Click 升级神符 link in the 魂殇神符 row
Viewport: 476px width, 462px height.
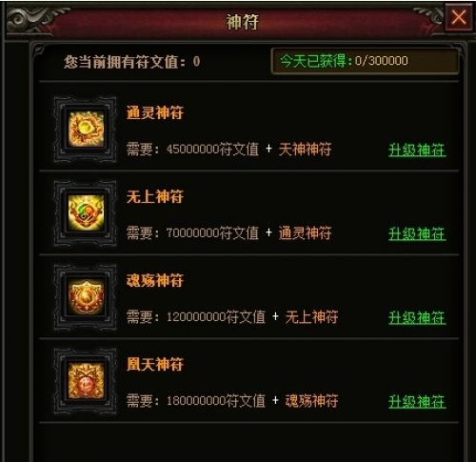pos(417,317)
